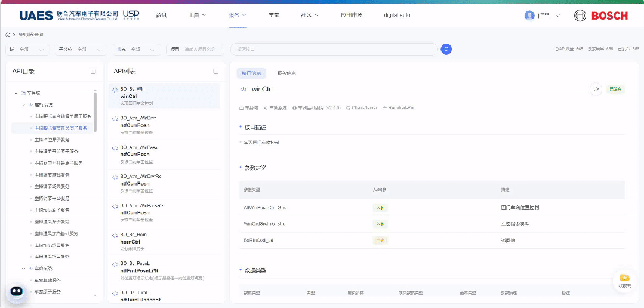Click the 接口描述 section heading
Screen dimensions: 644x308
(x=255, y=127)
